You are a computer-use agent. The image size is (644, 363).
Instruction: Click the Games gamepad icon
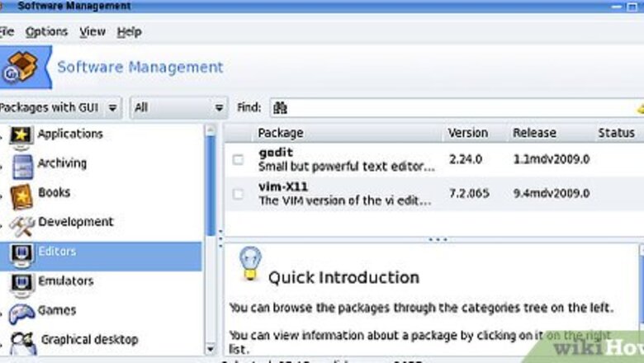[21, 314]
